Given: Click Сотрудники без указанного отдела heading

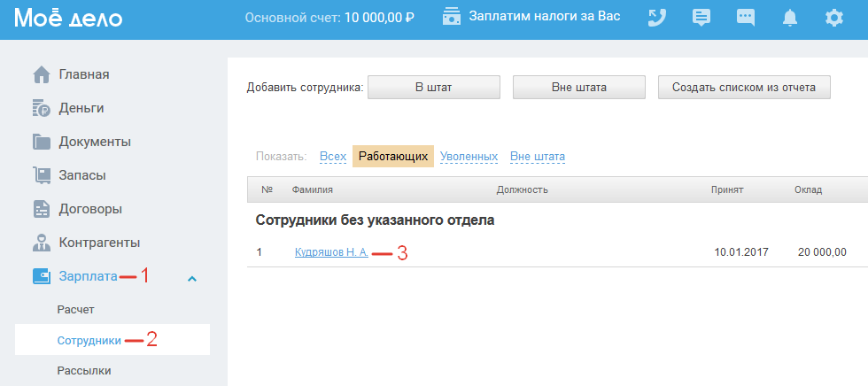Looking at the screenshot, I should 375,220.
